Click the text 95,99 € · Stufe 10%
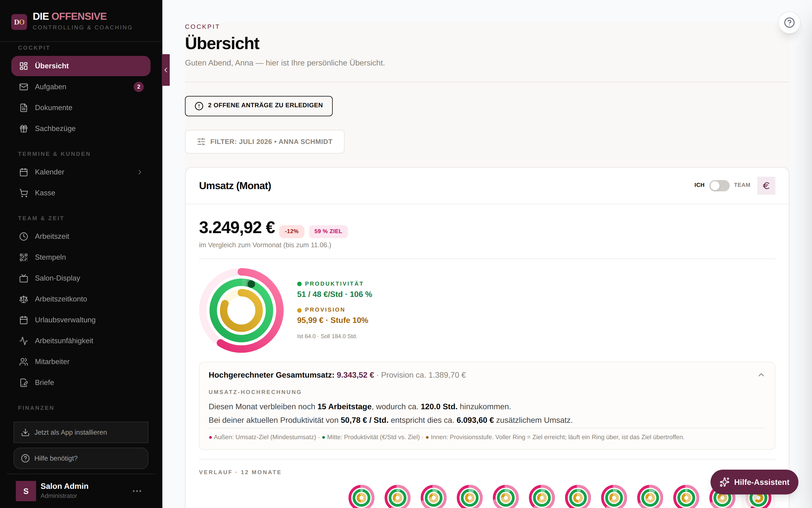This screenshot has height=508, width=812. click(x=332, y=320)
